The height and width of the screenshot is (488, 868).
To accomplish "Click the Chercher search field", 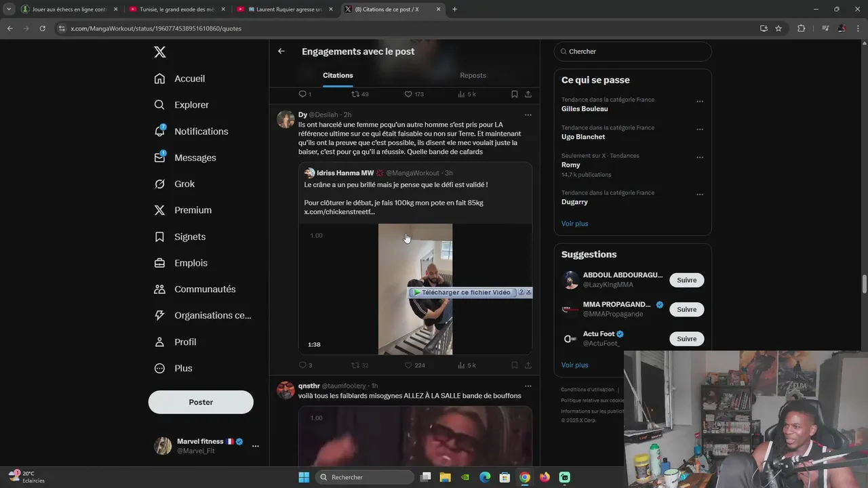I will (x=633, y=52).
